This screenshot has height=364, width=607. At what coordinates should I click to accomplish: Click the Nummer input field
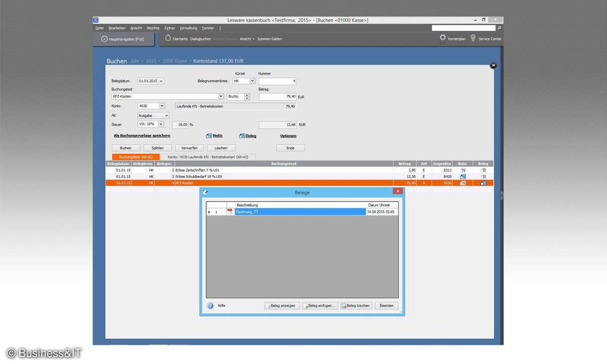tap(278, 81)
